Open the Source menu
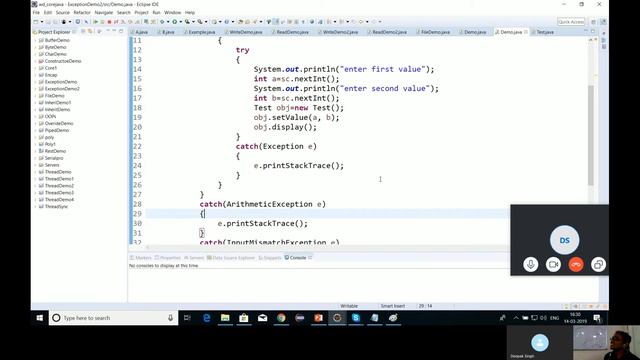The width and height of the screenshot is (640, 360). (62, 13)
